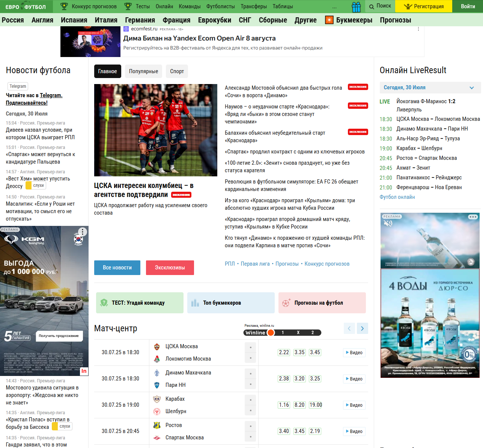The height and width of the screenshot is (448, 483).
Task: Click the bar chart icon on Топ букмекеров
Action: (x=195, y=303)
